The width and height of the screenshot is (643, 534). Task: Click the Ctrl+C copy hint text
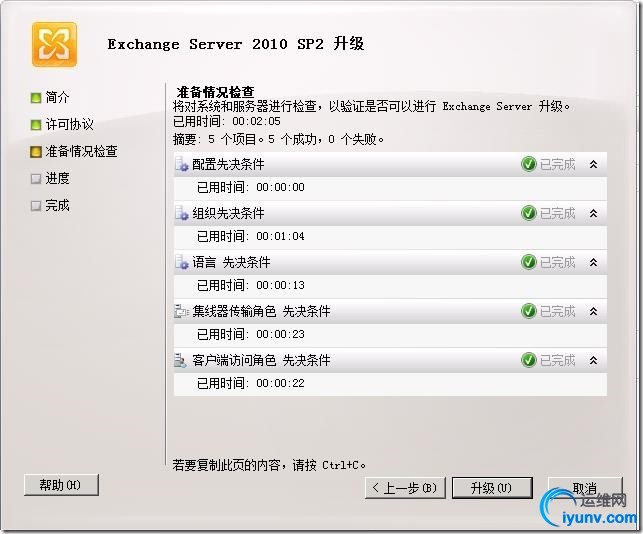(269, 465)
